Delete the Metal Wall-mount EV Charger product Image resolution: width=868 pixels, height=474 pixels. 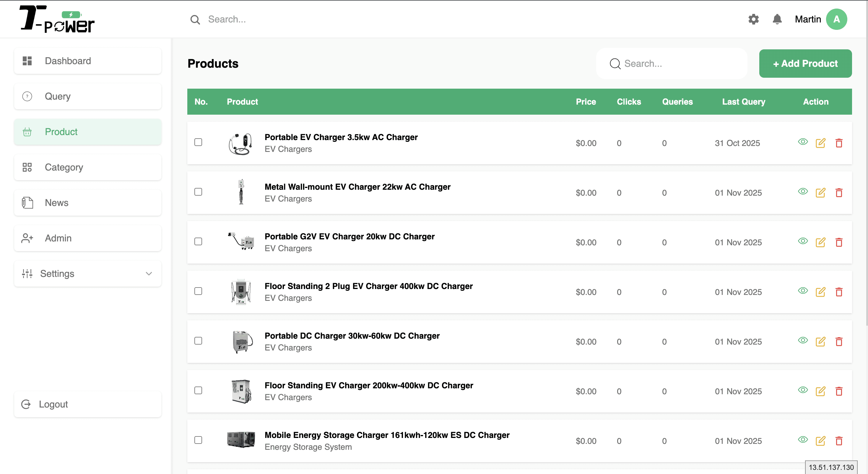point(839,193)
